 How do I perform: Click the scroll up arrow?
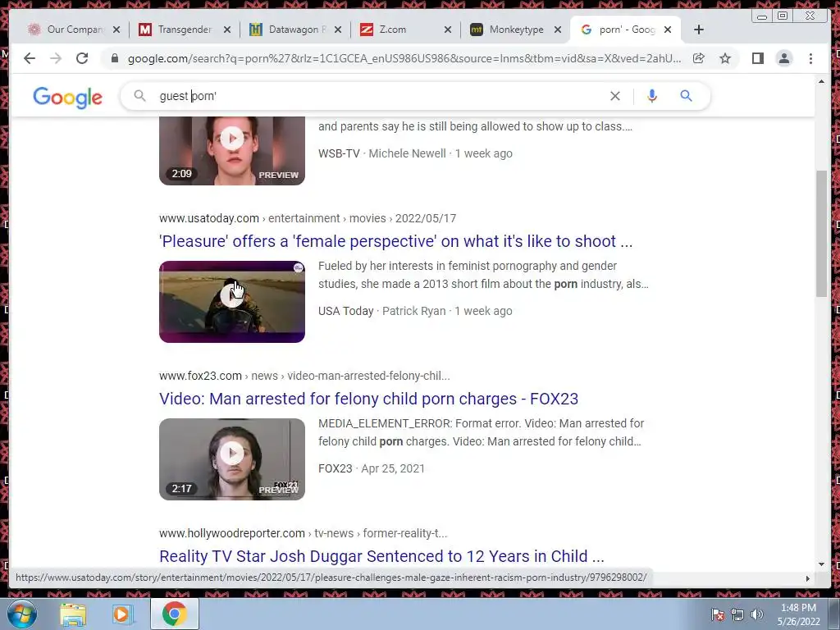pos(821,81)
